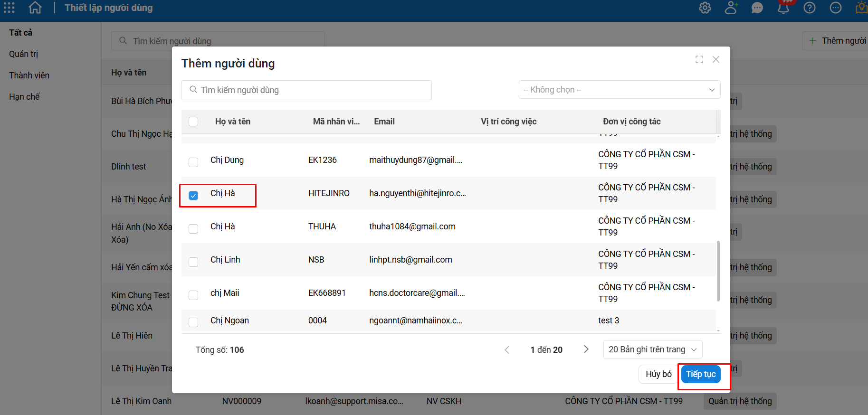
Task: Open notifications bell icon
Action: tap(783, 8)
